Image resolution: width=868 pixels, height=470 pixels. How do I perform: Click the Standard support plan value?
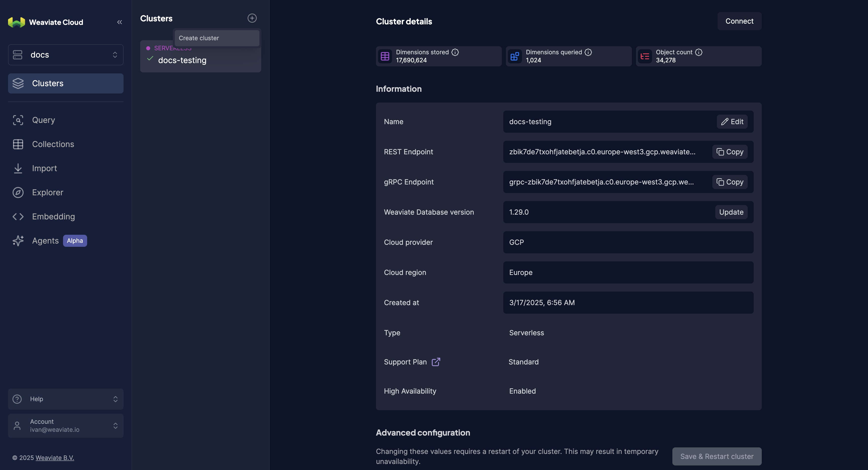point(524,362)
